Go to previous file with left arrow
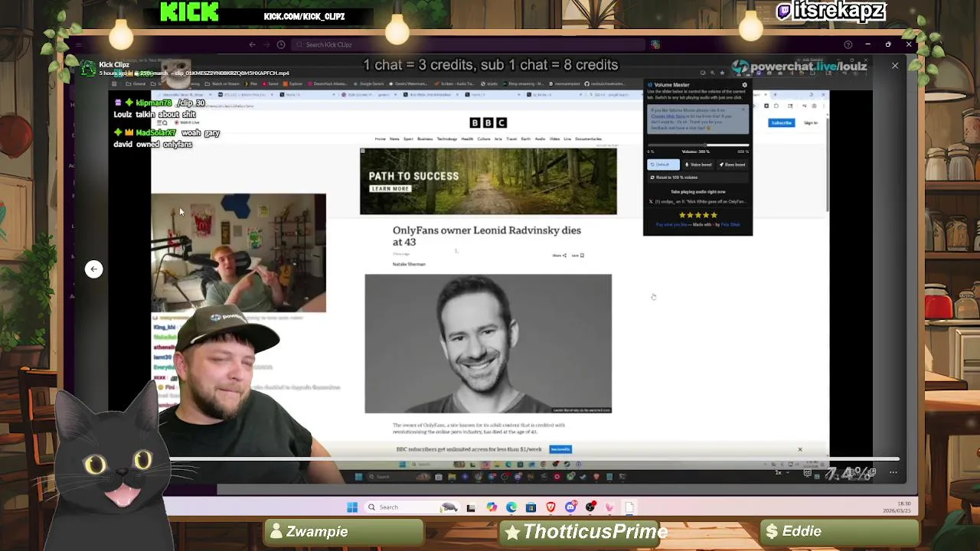This screenshot has width=980, height=551. (93, 269)
